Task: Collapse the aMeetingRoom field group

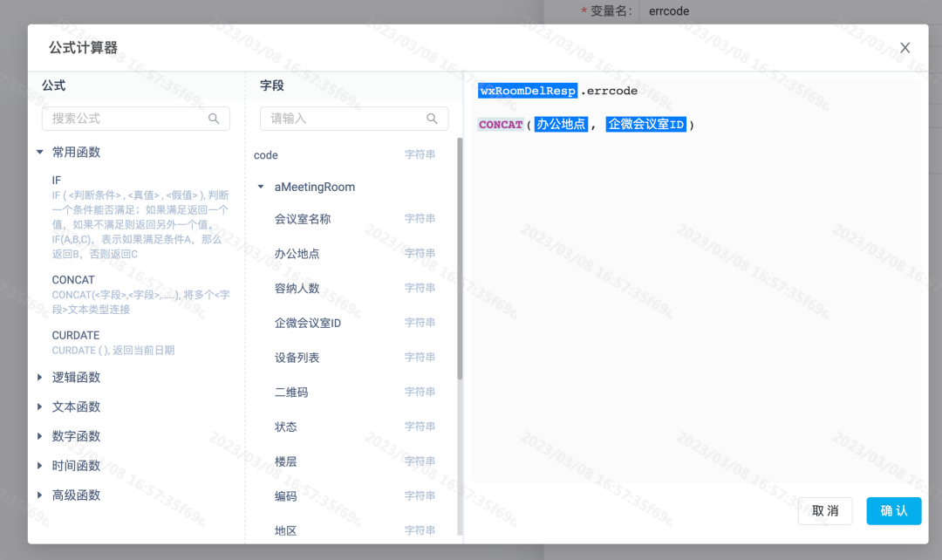Action: (x=261, y=187)
